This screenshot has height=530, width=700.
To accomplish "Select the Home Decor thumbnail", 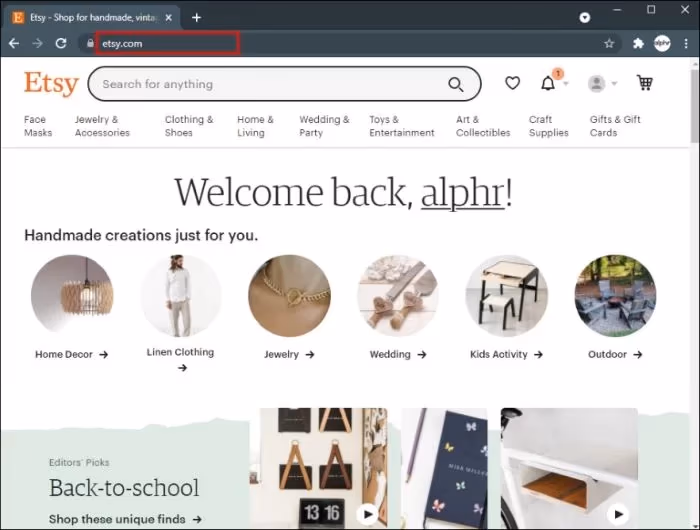I will 72,296.
